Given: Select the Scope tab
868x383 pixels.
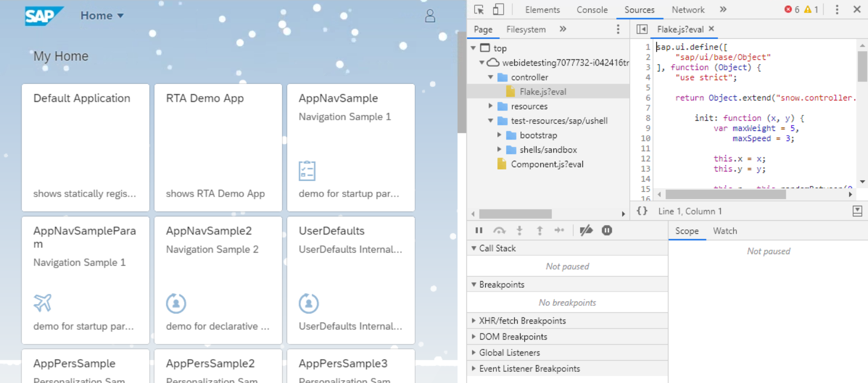Looking at the screenshot, I should click(x=687, y=231).
